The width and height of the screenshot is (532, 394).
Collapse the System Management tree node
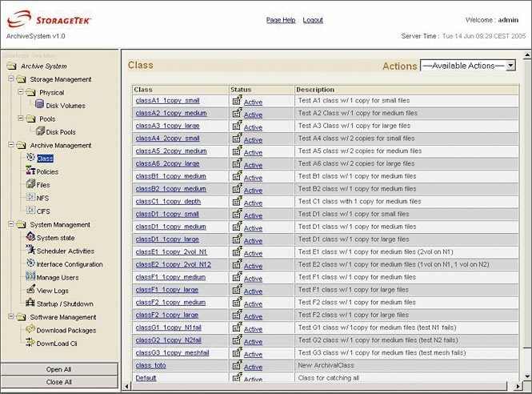[11, 224]
